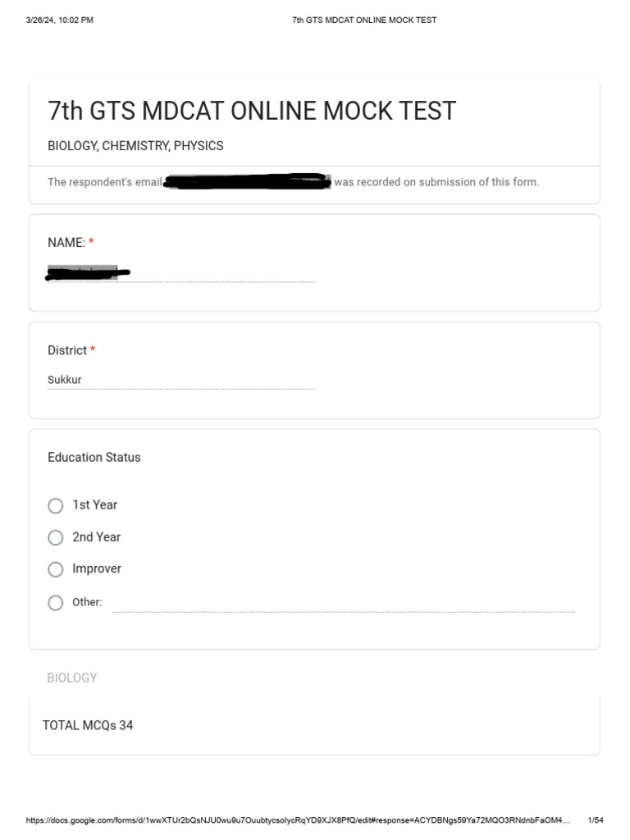Select the 1st Year radio button
This screenshot has height=840, width=630.
(x=56, y=505)
